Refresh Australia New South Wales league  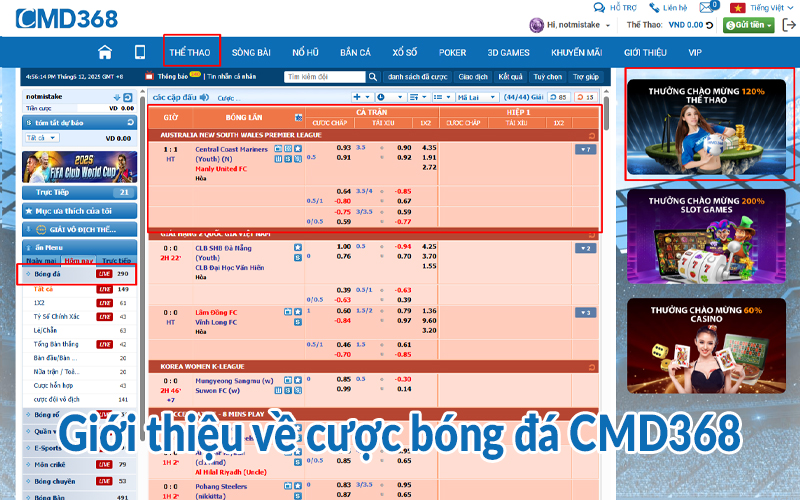click(592, 136)
